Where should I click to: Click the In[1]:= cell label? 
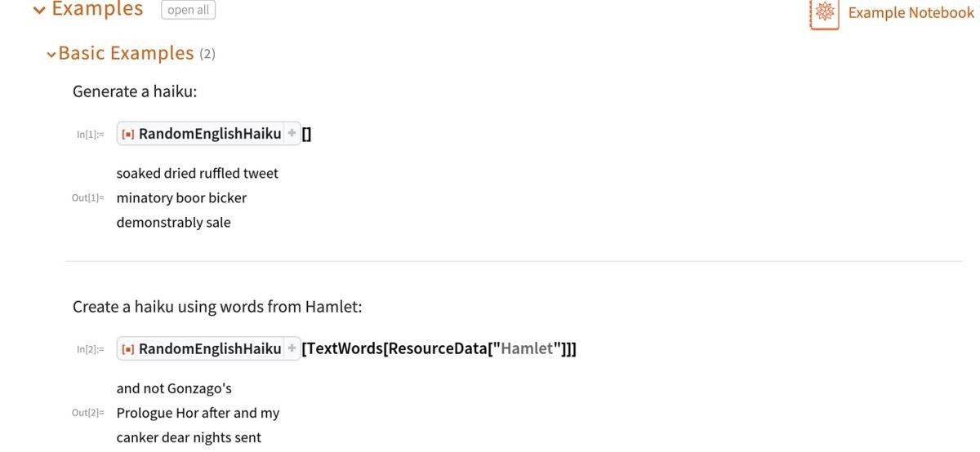click(90, 135)
